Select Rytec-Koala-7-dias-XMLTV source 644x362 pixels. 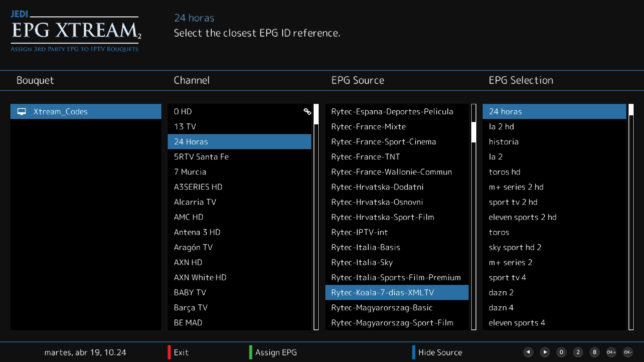pos(382,293)
